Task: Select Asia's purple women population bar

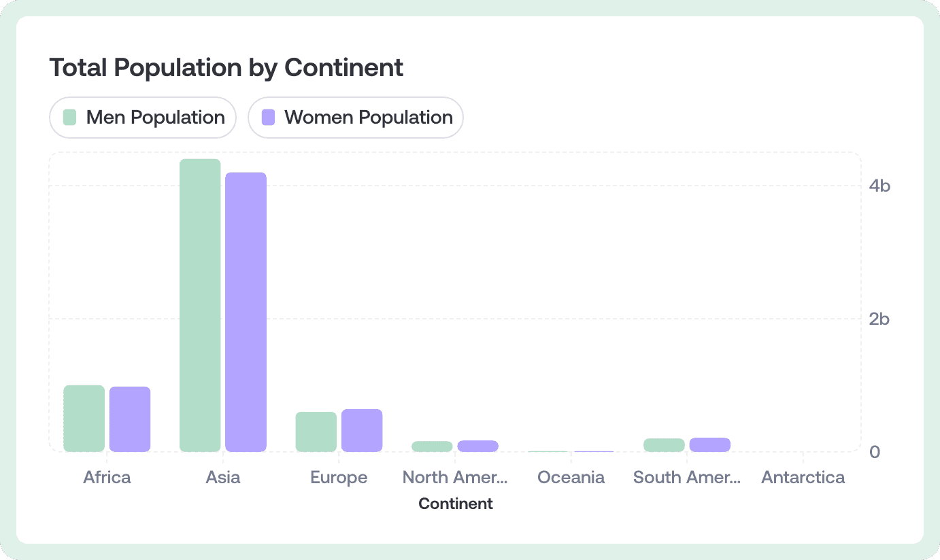Action: tap(246, 312)
